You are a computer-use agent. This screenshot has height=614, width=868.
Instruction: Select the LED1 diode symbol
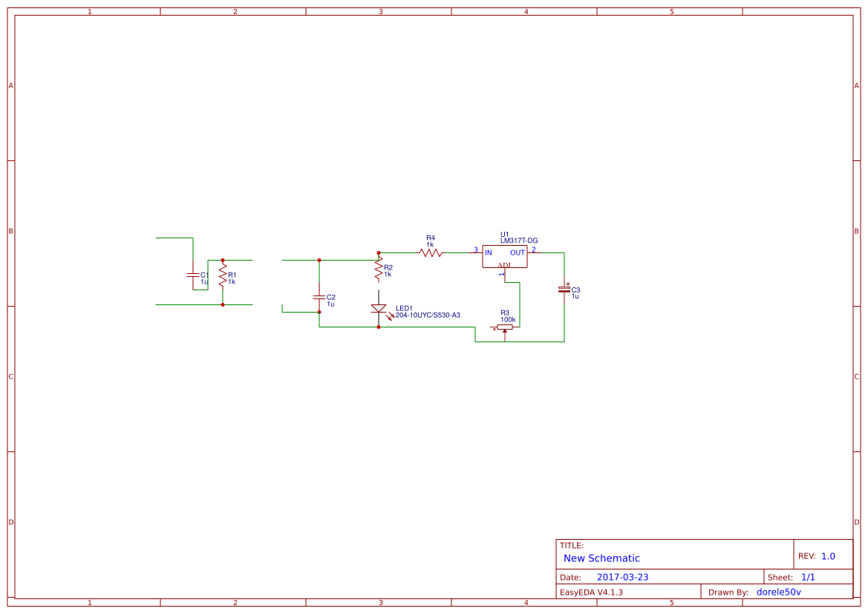(379, 308)
